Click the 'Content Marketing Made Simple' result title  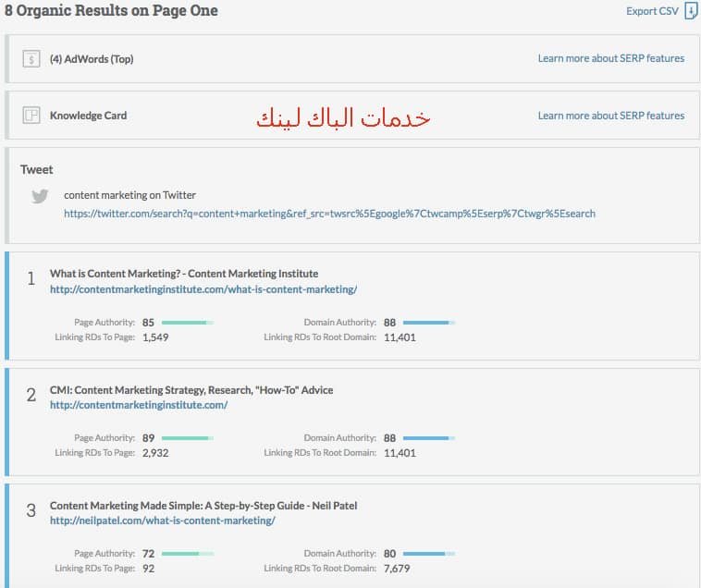203,506
